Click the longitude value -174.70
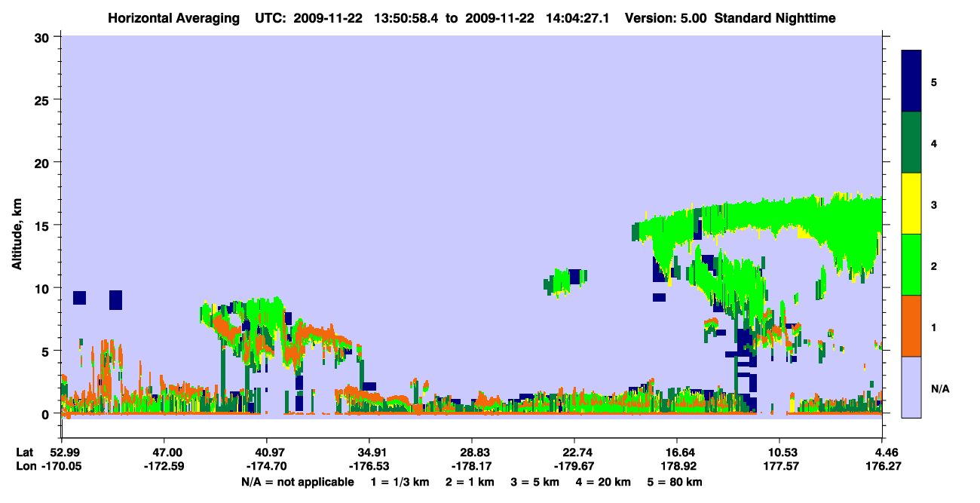Screen dimensions: 980x503 (x=266, y=467)
